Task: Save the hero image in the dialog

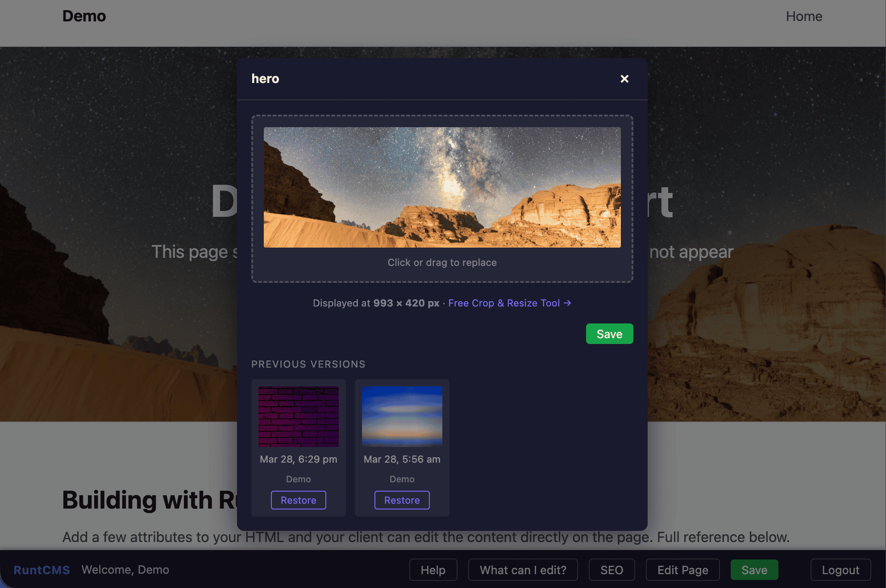Action: (609, 333)
